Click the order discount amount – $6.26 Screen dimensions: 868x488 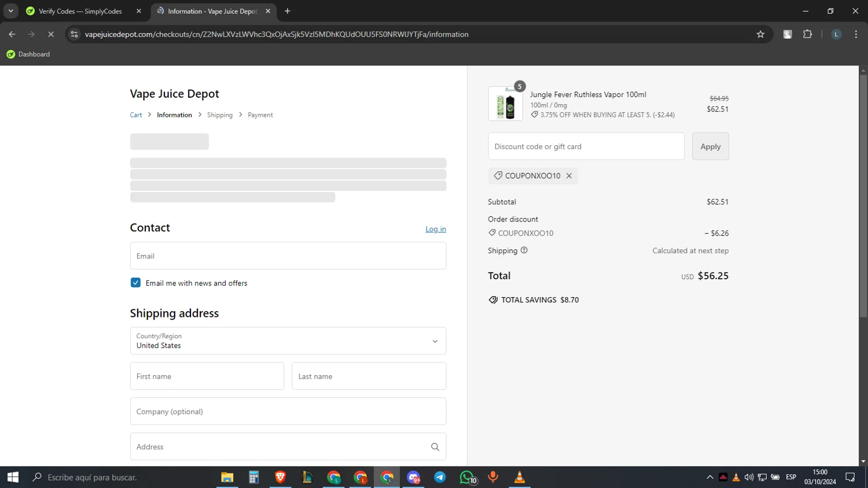click(716, 233)
